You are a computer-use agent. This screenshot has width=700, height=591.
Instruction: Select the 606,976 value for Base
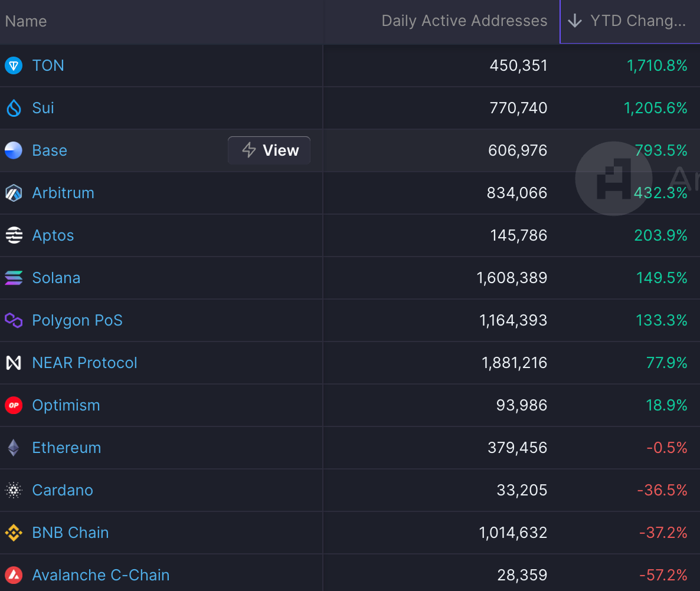tap(518, 150)
